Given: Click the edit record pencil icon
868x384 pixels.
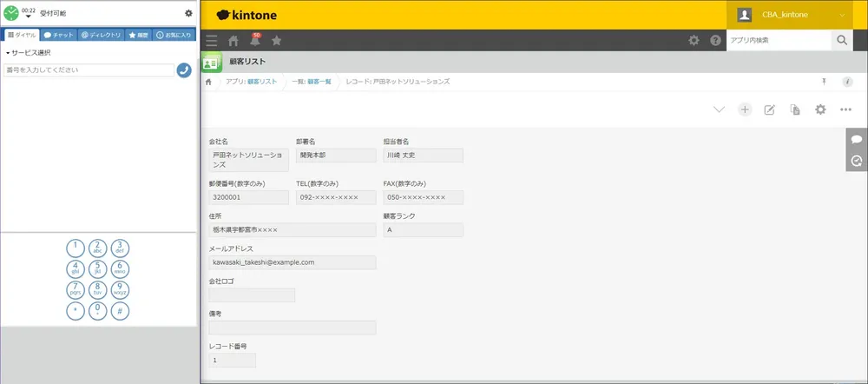Looking at the screenshot, I should [x=769, y=109].
